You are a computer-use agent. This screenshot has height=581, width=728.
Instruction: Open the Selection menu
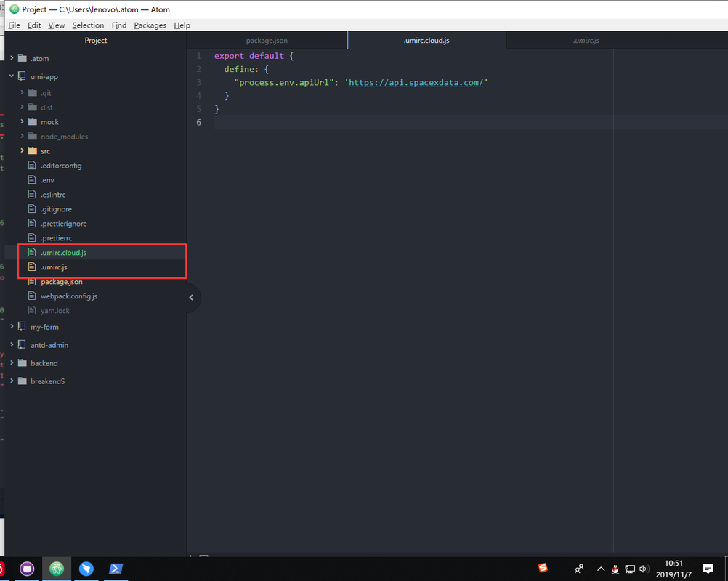[88, 25]
